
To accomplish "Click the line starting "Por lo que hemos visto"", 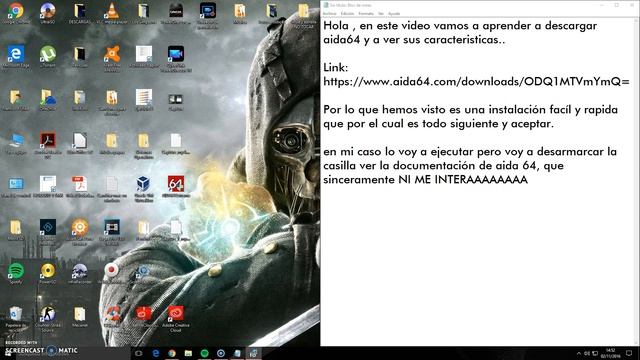I will tap(470, 110).
